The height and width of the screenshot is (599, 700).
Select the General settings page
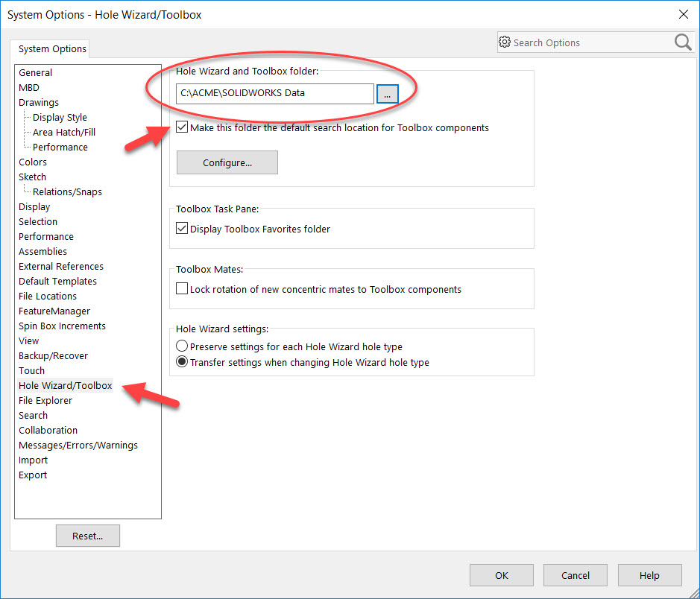[x=35, y=72]
